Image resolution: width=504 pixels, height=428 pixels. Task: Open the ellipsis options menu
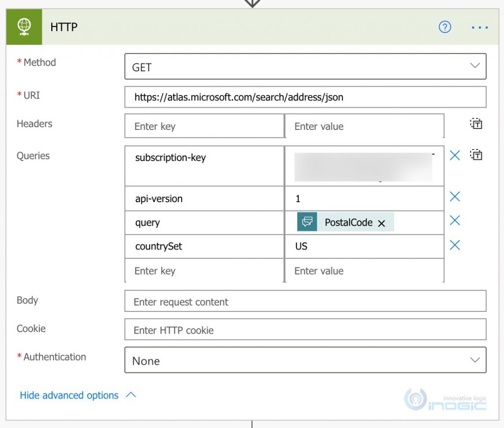[x=479, y=28]
